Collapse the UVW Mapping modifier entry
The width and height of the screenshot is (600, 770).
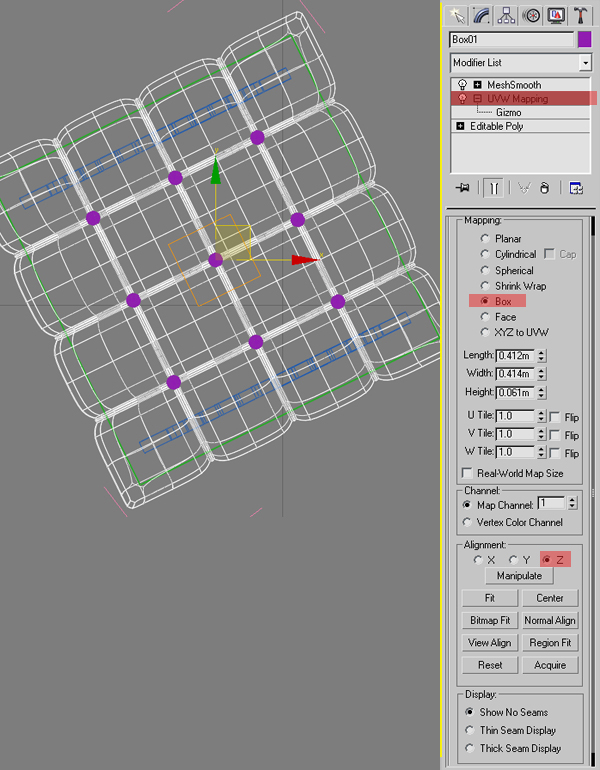tap(477, 99)
